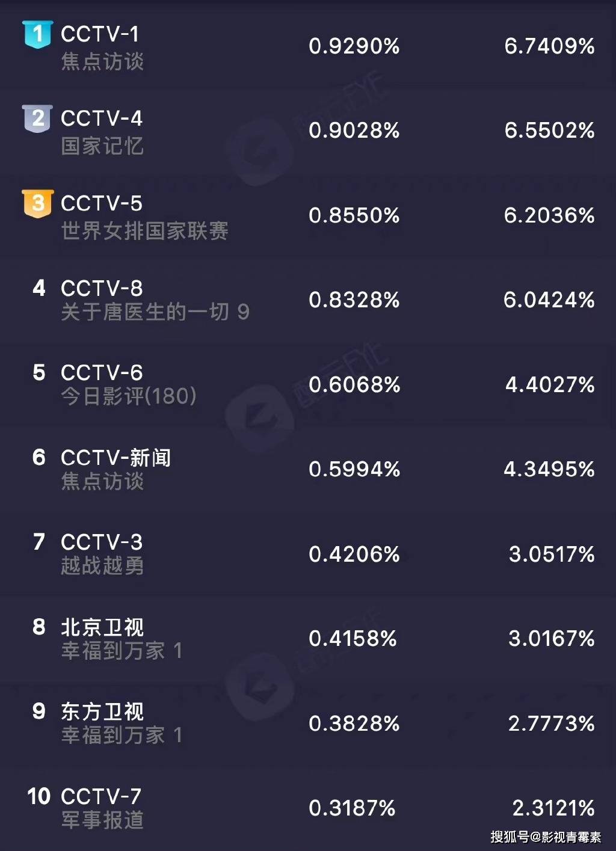Click the gold rank 3 badge icon
The width and height of the screenshot is (616, 851).
click(38, 203)
